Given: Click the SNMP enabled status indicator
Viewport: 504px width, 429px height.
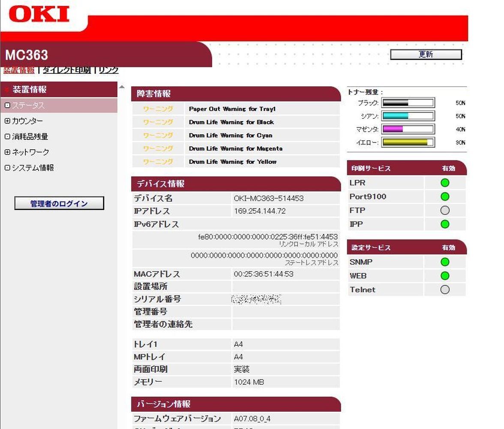Looking at the screenshot, I should tap(444, 262).
